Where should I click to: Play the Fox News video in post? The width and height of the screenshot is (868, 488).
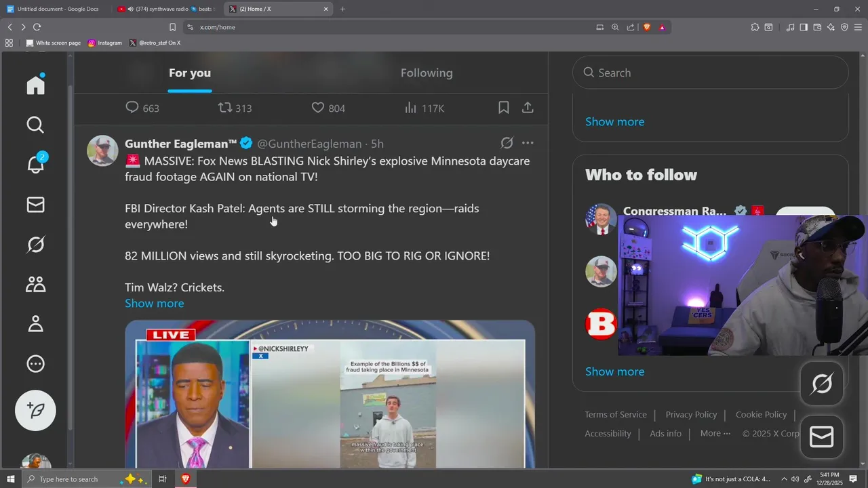coord(330,394)
